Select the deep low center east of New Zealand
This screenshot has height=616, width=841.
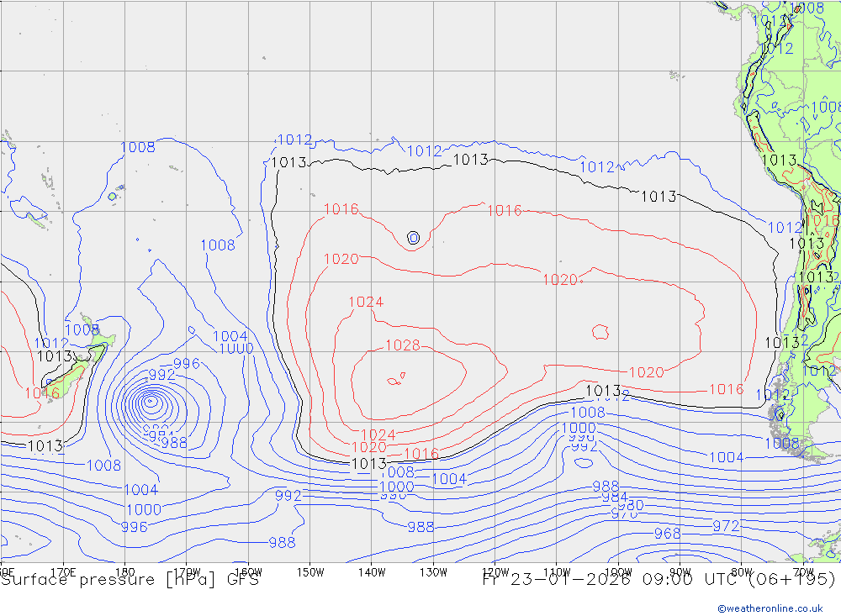click(x=151, y=401)
